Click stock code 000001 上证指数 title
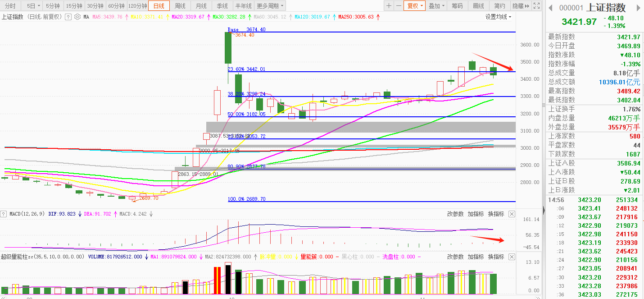This screenshot has height=299, width=644. coord(593,8)
